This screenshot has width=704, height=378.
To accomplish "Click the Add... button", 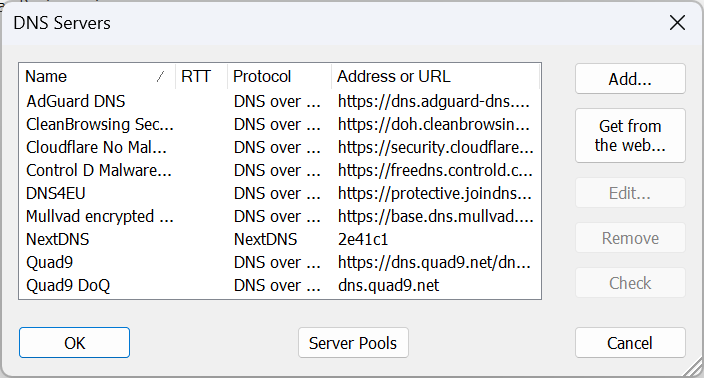I will click(x=630, y=79).
